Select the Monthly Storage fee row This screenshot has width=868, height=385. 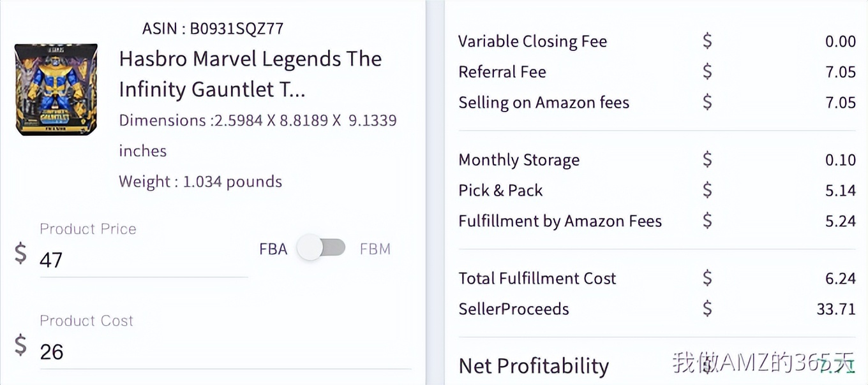pyautogui.click(x=519, y=160)
